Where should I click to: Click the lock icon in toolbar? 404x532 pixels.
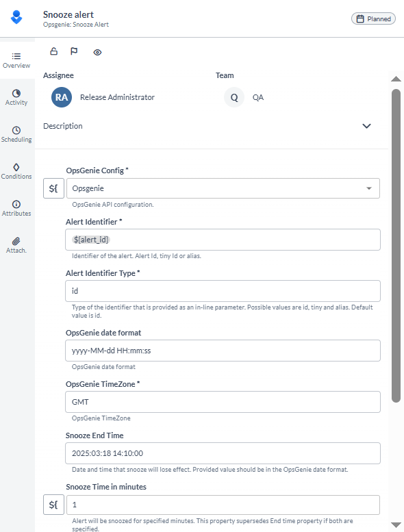click(x=54, y=51)
